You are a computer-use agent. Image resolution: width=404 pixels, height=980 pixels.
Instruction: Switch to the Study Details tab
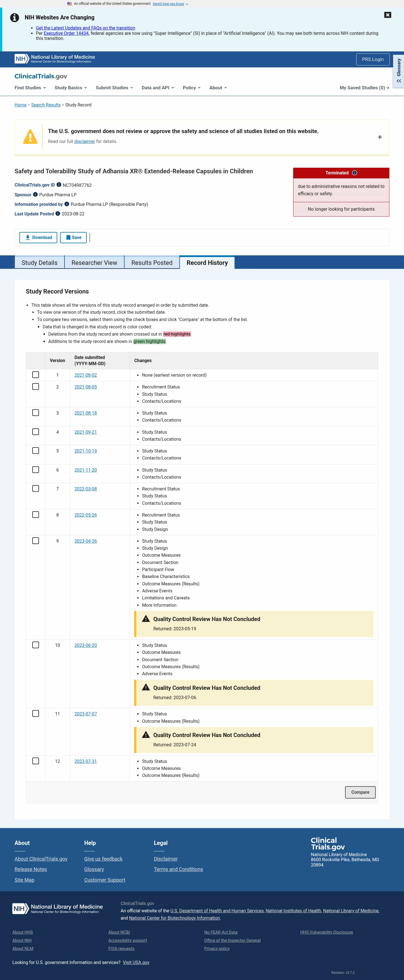tap(40, 263)
